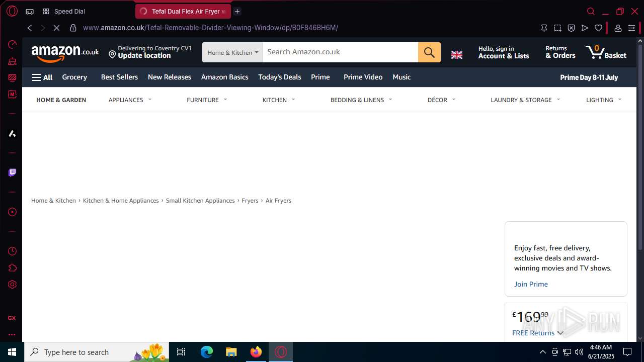The height and width of the screenshot is (362, 644).
Task: Open the Home & Kitchen search category dropdown
Action: coord(232,52)
